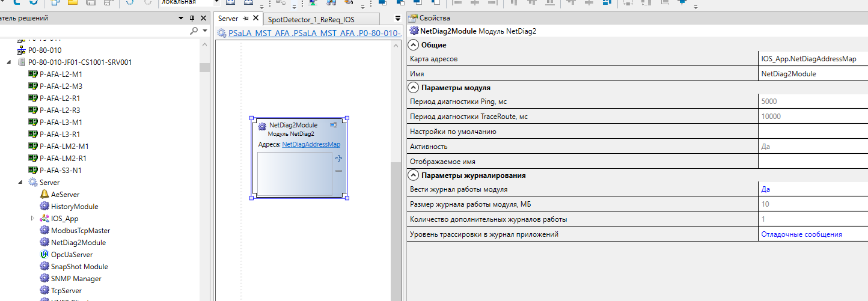Click the Свойства panel title icon
This screenshot has height=301, width=868.
[x=414, y=18]
